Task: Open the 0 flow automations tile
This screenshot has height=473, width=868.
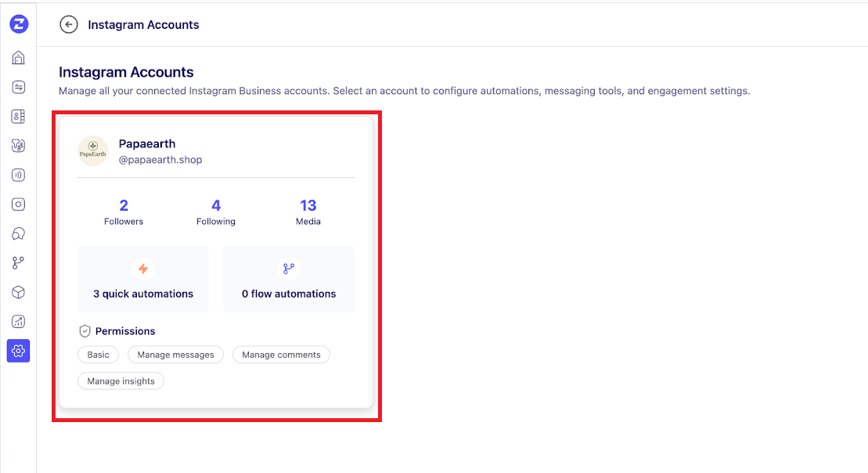Action: click(x=289, y=279)
